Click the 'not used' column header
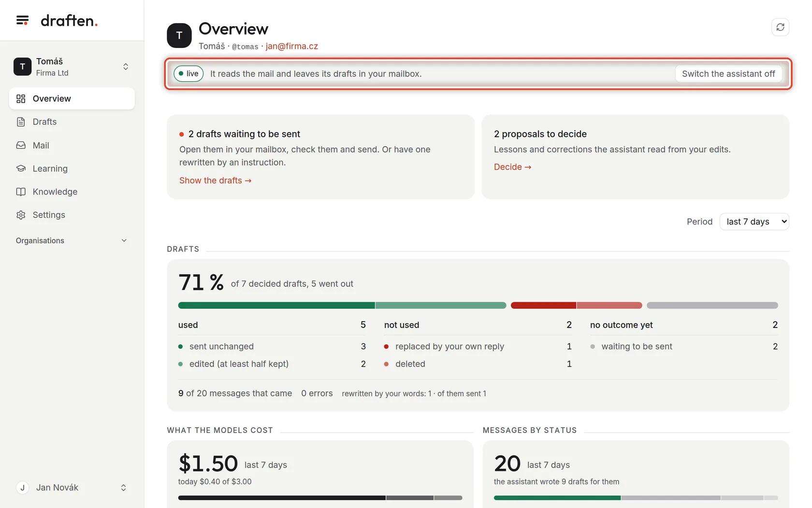The height and width of the screenshot is (508, 812). [402, 325]
